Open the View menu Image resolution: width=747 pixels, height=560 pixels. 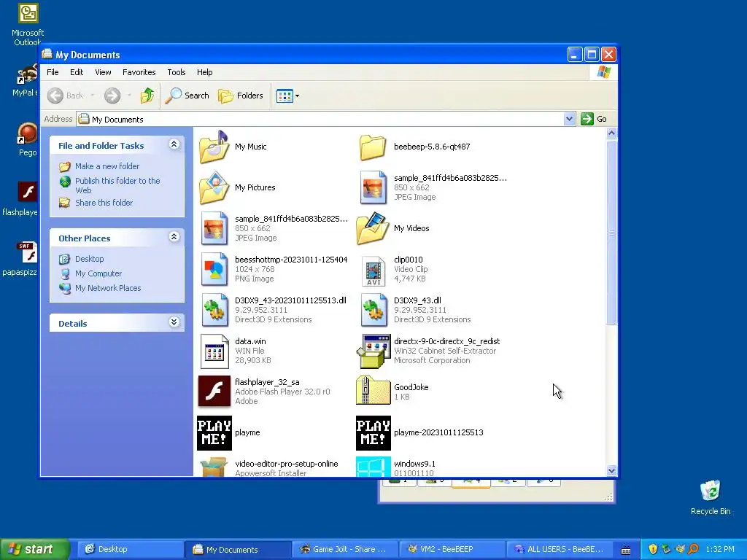coord(103,72)
